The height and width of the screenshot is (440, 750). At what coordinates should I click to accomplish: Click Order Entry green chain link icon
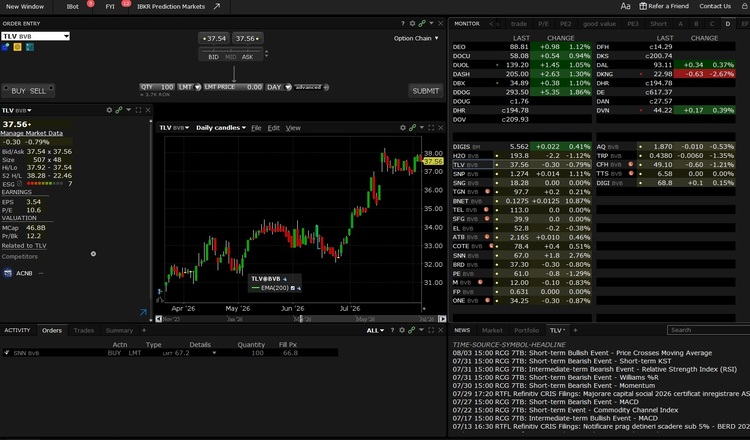point(422,23)
